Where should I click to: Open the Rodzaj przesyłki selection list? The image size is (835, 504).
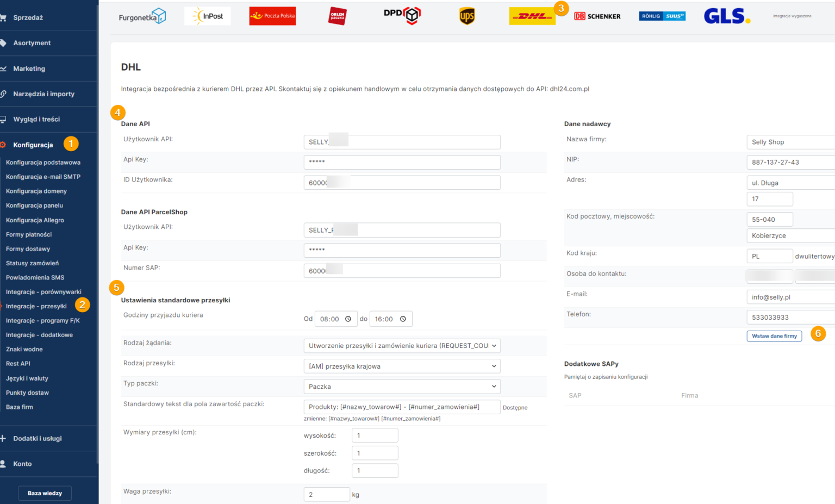[402, 366]
